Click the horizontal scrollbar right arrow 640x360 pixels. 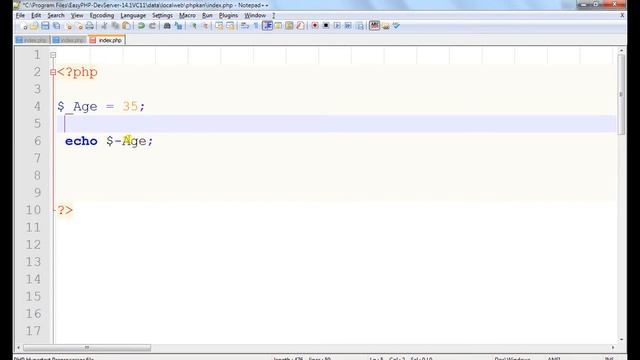[613, 348]
